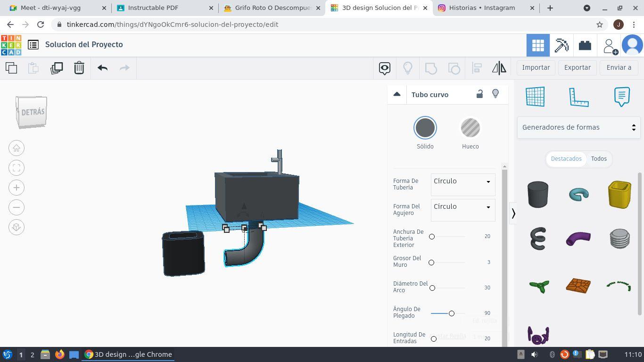Pick the gray cylinder shape generator
Image resolution: width=644 pixels, height=362 pixels.
(x=538, y=194)
